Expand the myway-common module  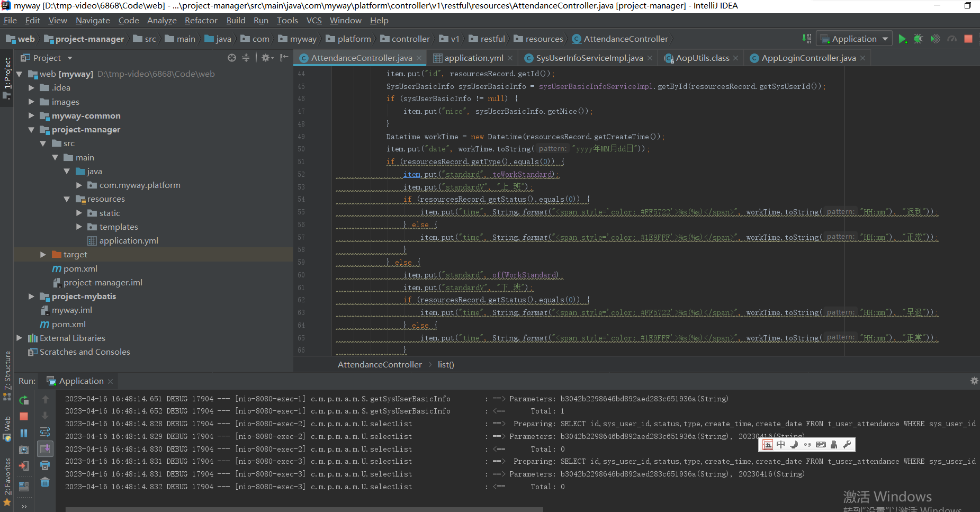(31, 115)
